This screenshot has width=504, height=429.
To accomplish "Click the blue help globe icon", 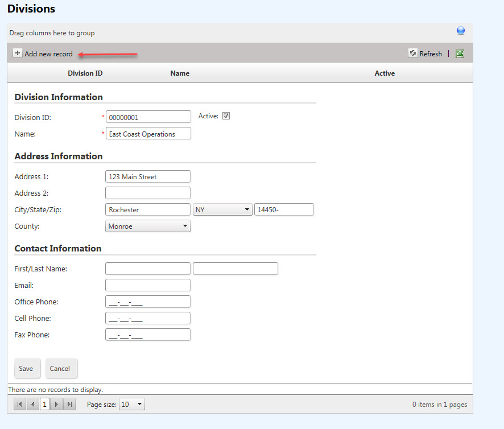I will [461, 31].
